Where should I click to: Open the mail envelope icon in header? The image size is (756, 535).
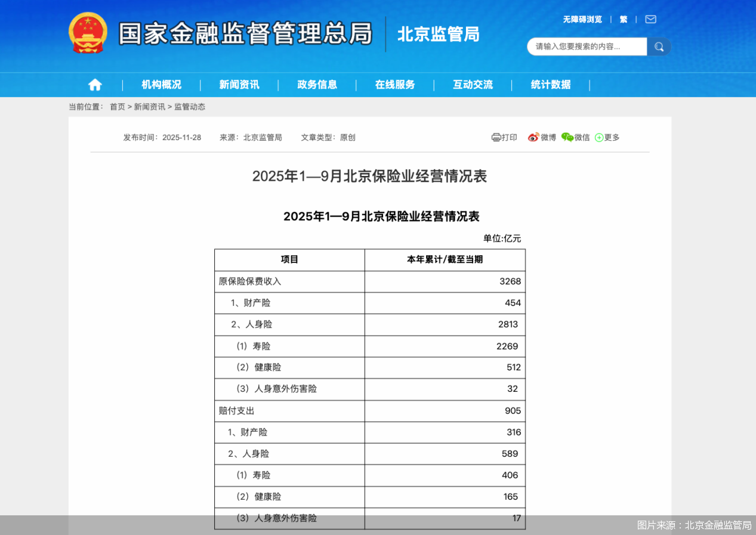pos(650,19)
